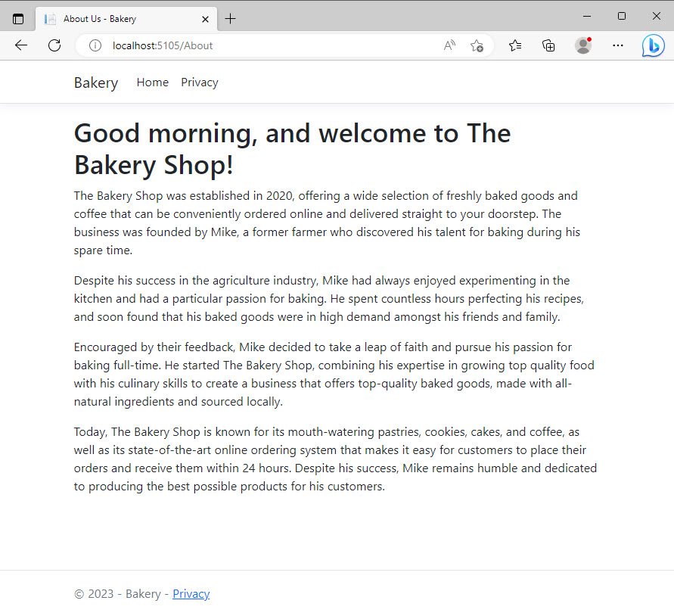Viewport: 674px width, 616px height.
Task: Click the Read aloud icon
Action: click(449, 45)
